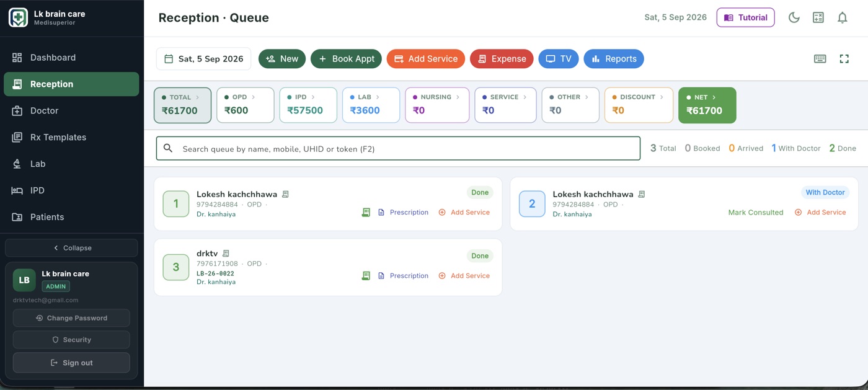Image resolution: width=868 pixels, height=390 pixels.
Task: Expand SERVICE ₹0 card
Action: coord(505,105)
